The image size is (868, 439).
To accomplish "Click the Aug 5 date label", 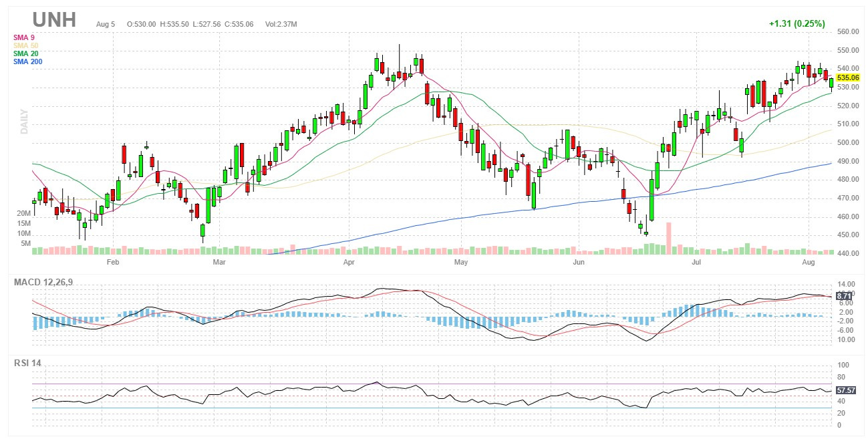I will tap(106, 24).
